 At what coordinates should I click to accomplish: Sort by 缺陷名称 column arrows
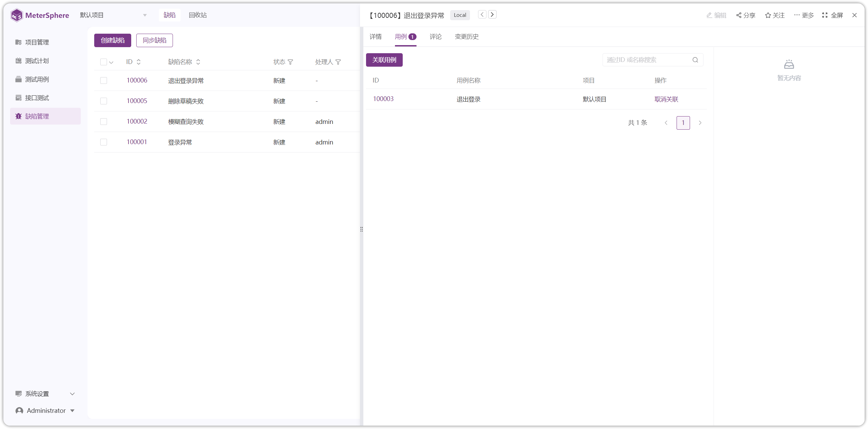pyautogui.click(x=198, y=62)
